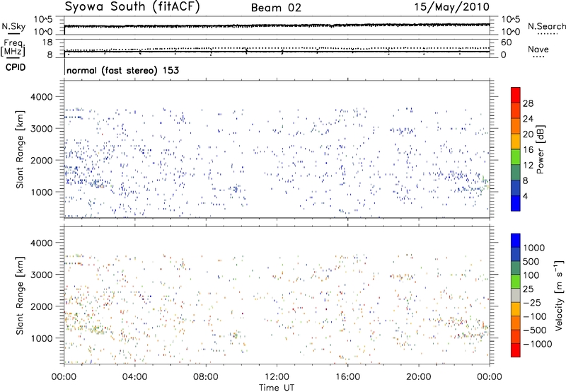Click the '4' Power colorbar tick value

526,196
